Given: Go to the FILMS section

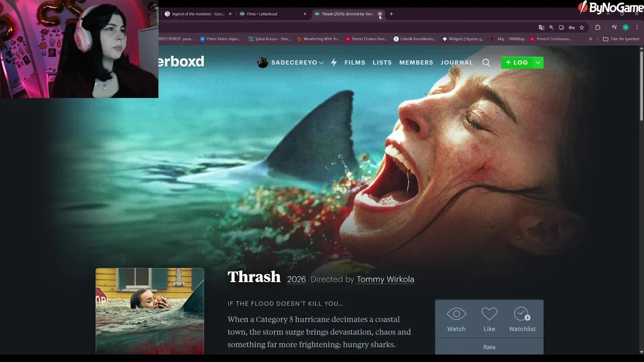Looking at the screenshot, I should (x=355, y=62).
